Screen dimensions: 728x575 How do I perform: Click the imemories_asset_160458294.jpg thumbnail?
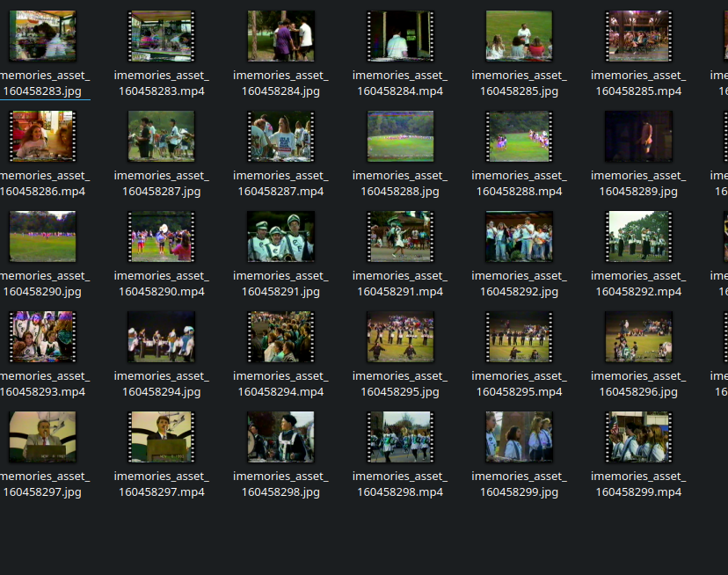pos(161,337)
